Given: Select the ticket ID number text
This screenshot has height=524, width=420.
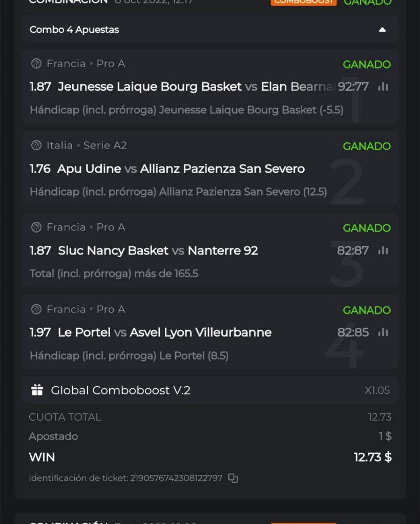Looking at the screenshot, I should point(176,478).
